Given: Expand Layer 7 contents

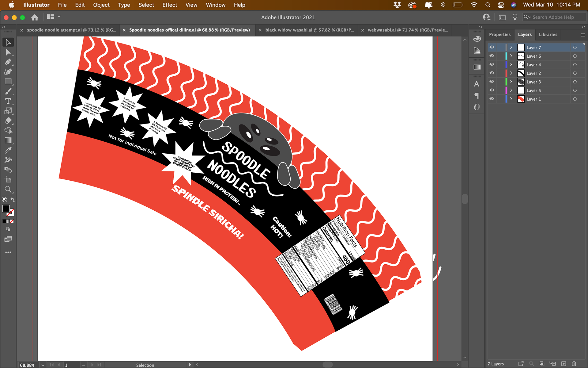Looking at the screenshot, I should [x=511, y=48].
